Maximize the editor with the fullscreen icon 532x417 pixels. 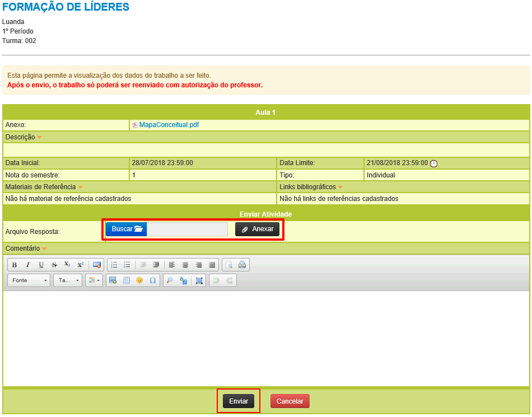pos(199,280)
